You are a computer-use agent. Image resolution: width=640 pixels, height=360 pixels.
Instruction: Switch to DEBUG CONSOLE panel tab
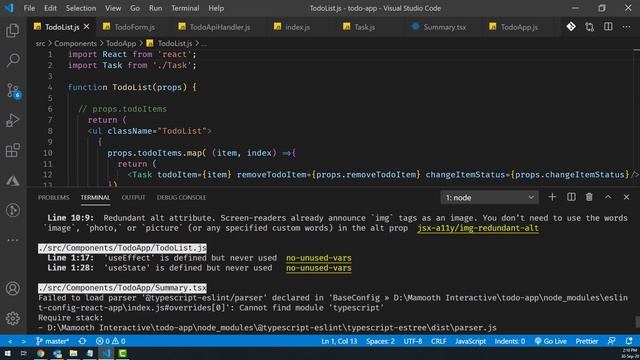[181, 198]
